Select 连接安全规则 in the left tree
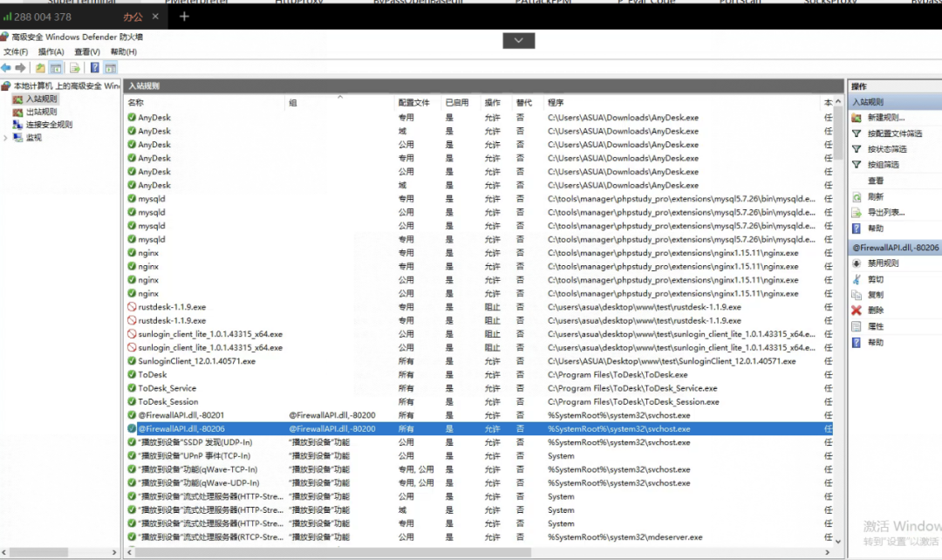 [49, 125]
